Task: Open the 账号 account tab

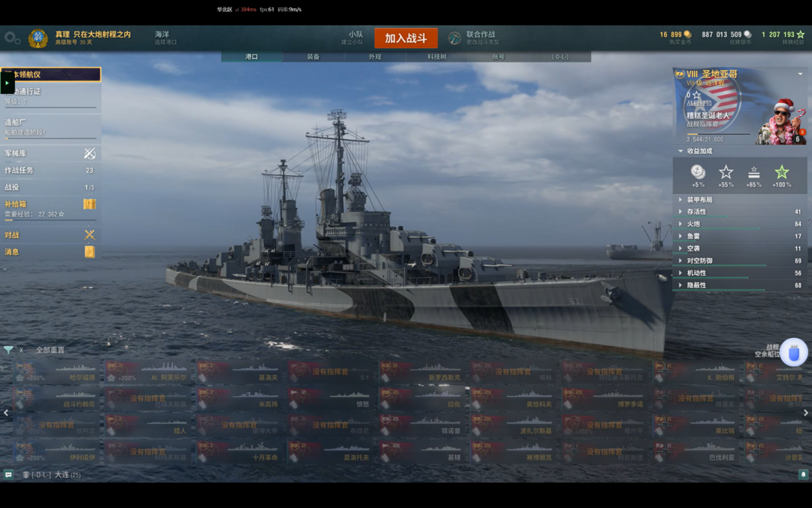Action: (x=498, y=56)
